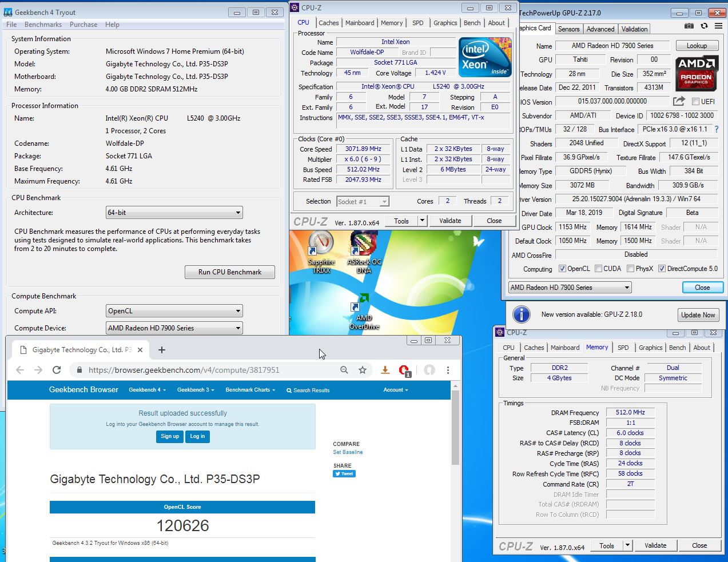The image size is (728, 562).
Task: Click the Update Now button
Action: click(698, 315)
